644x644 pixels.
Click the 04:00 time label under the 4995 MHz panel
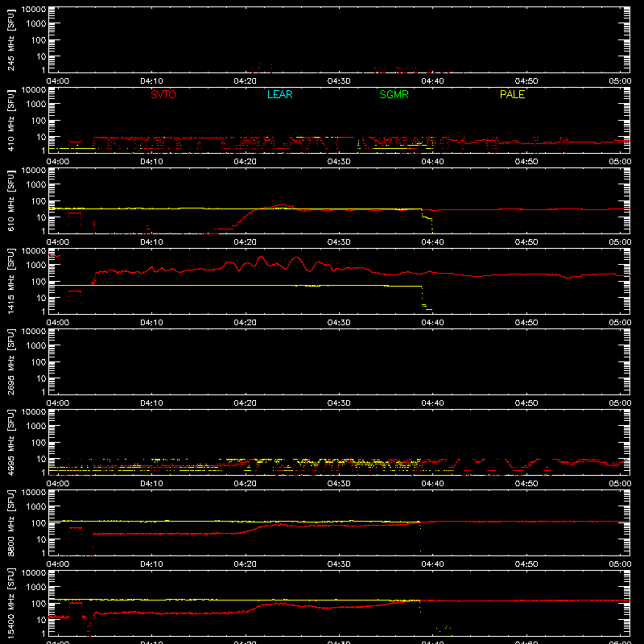click(57, 484)
